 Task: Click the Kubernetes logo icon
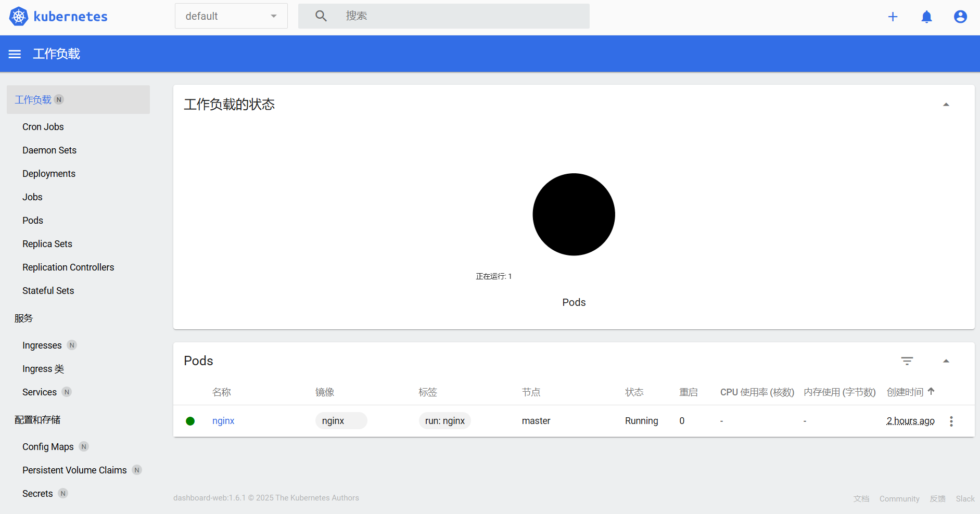pyautogui.click(x=19, y=17)
